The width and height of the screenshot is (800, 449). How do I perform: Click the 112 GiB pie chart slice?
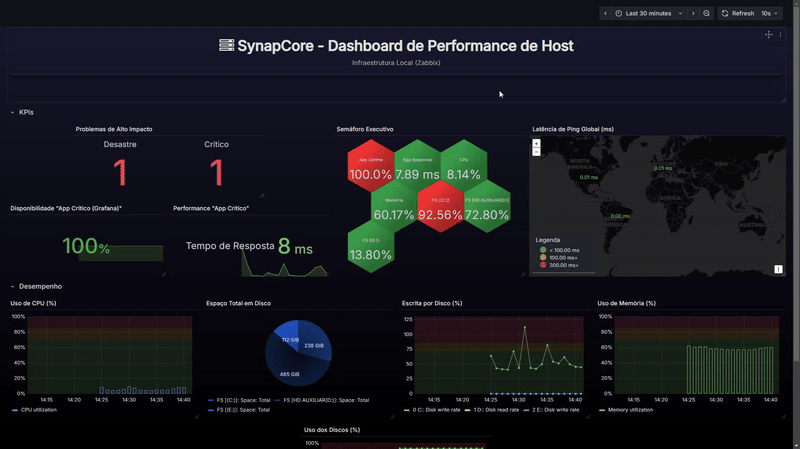click(x=288, y=335)
